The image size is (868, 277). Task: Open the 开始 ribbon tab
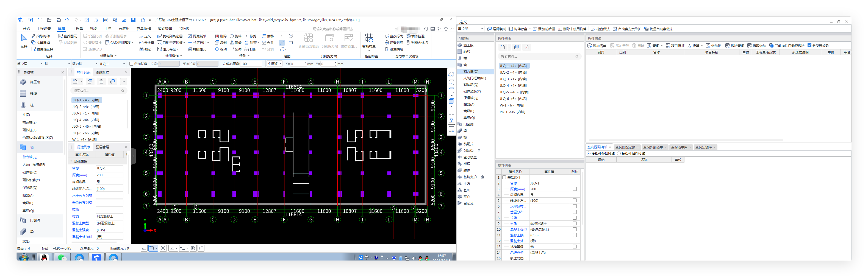pyautogui.click(x=26, y=29)
